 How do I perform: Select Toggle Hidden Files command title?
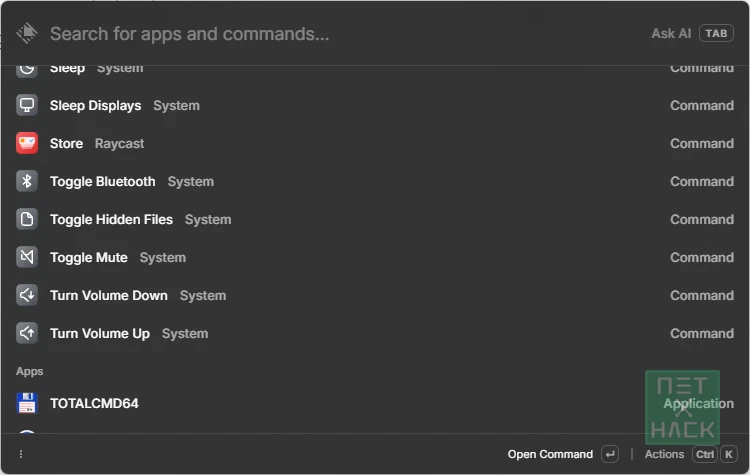coord(111,219)
